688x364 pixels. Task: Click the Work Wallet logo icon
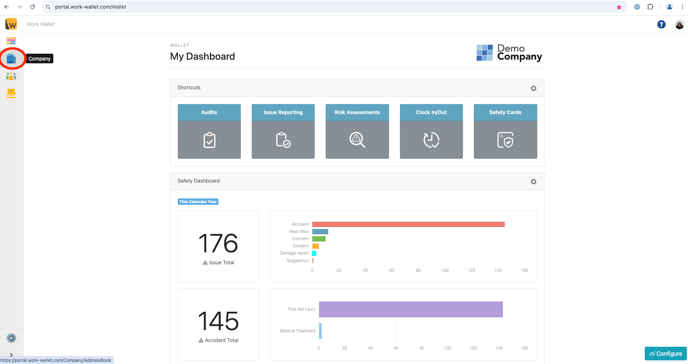(x=11, y=24)
